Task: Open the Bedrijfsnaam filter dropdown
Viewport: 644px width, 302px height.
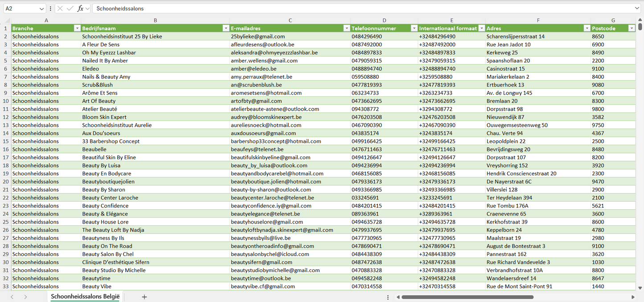Action: pyautogui.click(x=226, y=28)
